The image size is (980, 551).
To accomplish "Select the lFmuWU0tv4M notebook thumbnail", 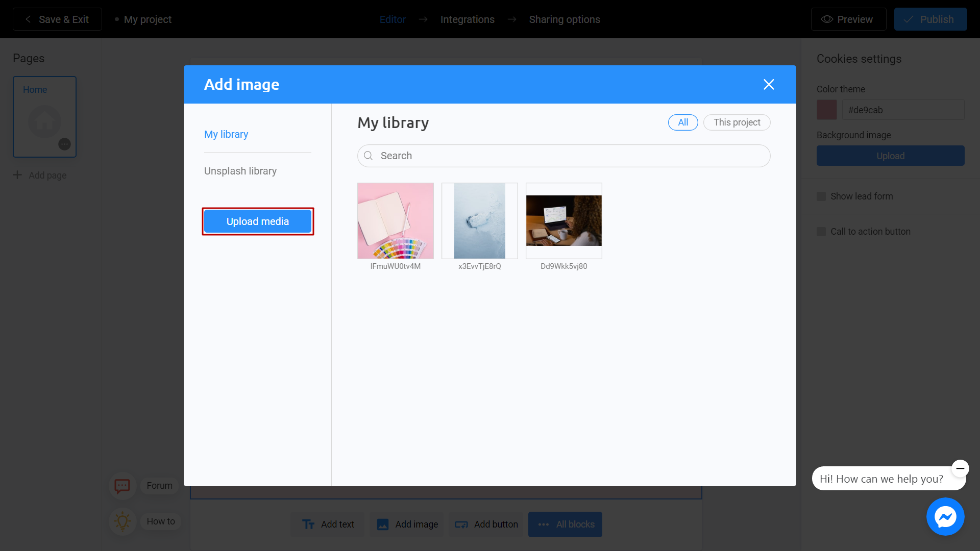I will pos(396,221).
